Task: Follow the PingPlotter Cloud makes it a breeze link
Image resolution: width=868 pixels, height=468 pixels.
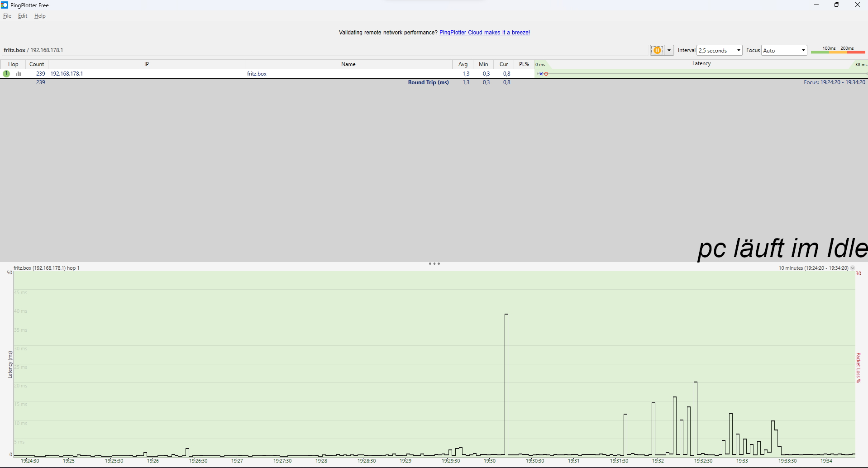Action: click(484, 33)
